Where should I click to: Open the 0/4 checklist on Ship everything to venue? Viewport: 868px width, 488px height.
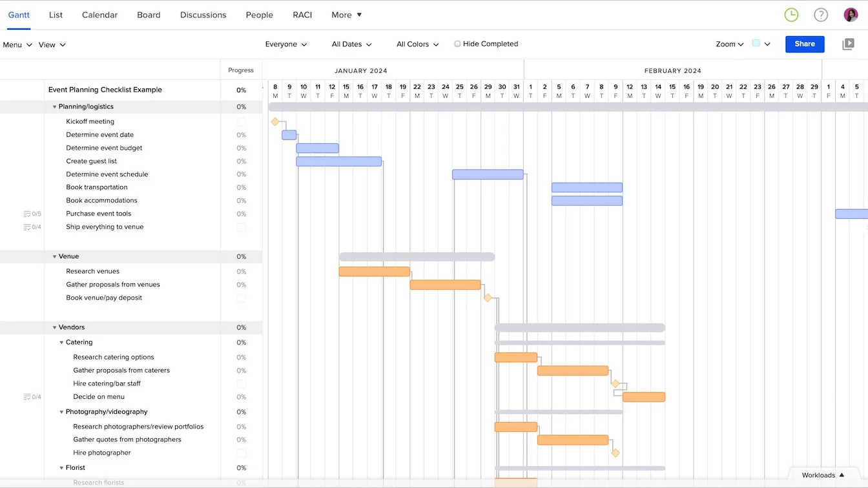click(32, 227)
